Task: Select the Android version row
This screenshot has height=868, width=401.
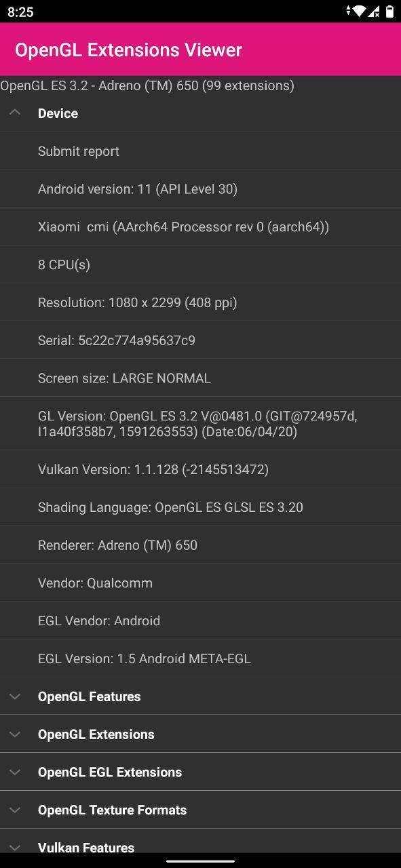Action: point(200,189)
